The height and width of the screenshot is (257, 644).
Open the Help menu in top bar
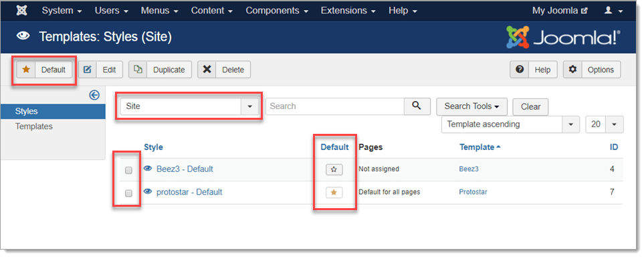(x=403, y=10)
